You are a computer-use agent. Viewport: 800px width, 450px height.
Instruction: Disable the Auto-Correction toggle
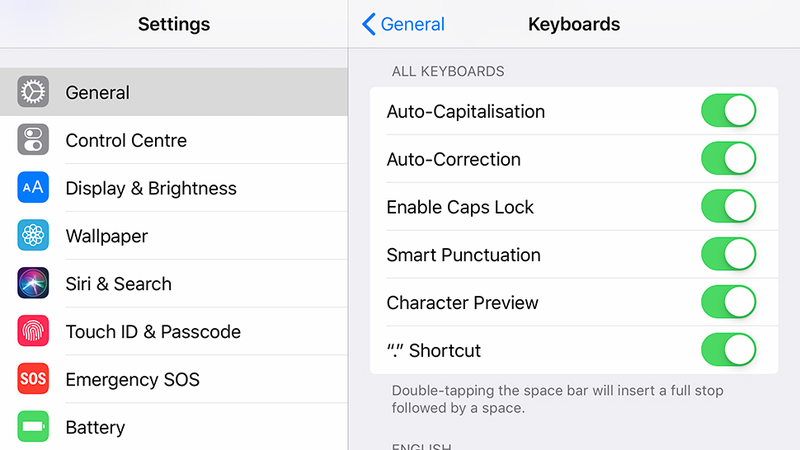(729, 159)
